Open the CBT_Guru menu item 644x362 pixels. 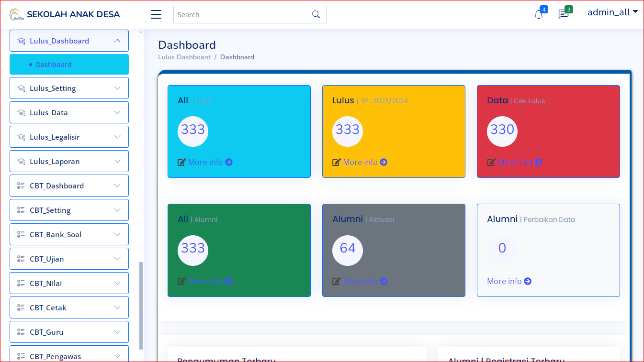(69, 332)
